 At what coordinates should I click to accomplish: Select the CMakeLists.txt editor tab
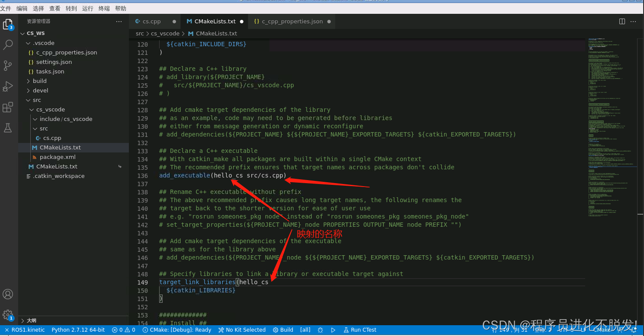coord(215,21)
